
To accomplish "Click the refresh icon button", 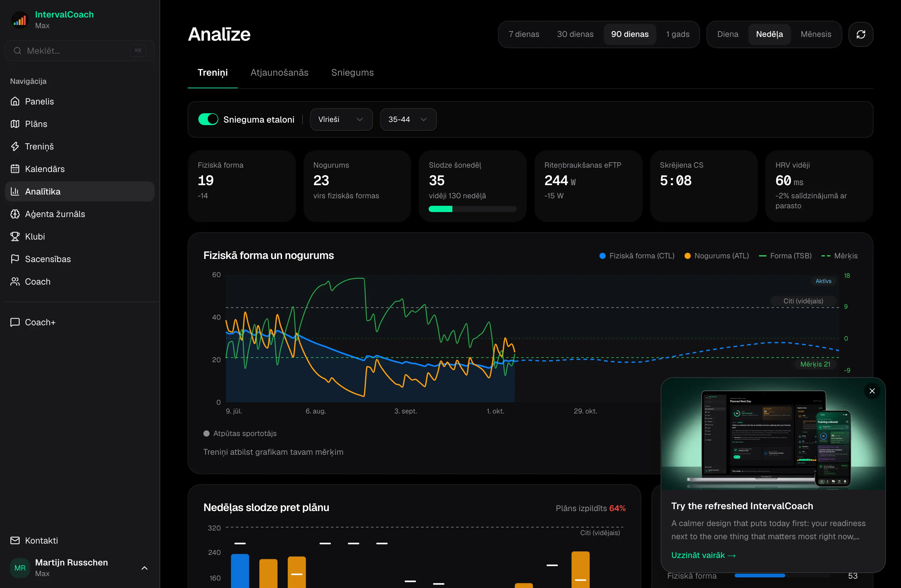I will click(x=861, y=34).
